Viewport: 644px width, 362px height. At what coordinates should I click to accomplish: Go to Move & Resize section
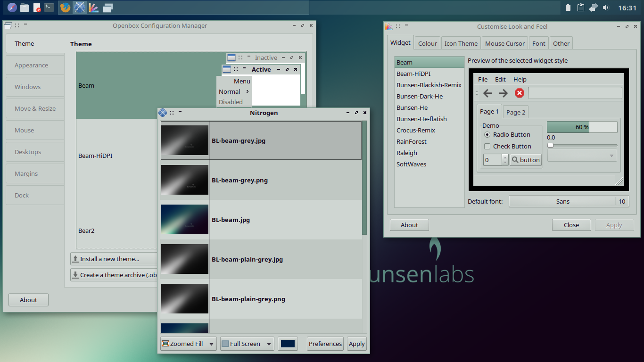click(35, 108)
